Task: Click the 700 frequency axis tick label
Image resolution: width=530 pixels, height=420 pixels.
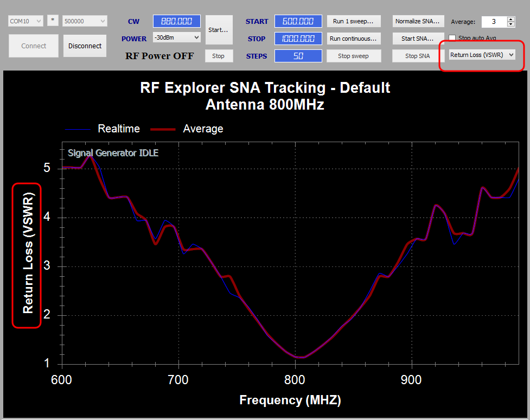Action: click(178, 380)
